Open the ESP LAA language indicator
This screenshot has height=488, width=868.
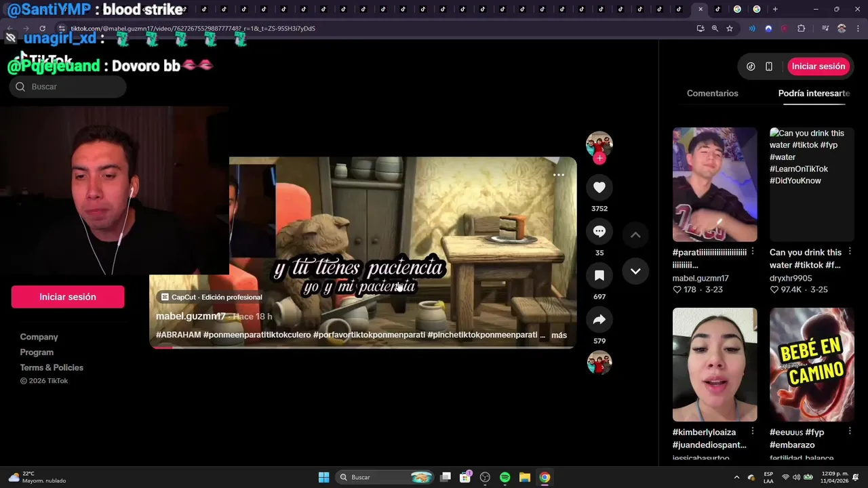coord(768,477)
